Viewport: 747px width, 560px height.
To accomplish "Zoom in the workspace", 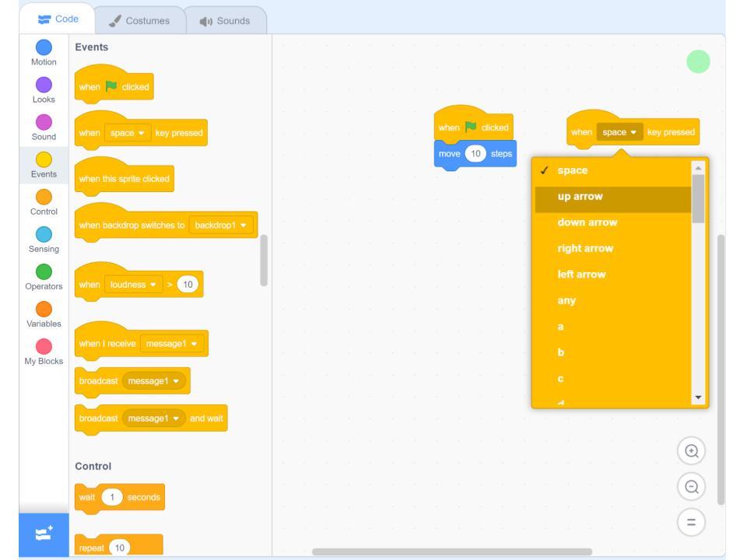I will pos(691,451).
